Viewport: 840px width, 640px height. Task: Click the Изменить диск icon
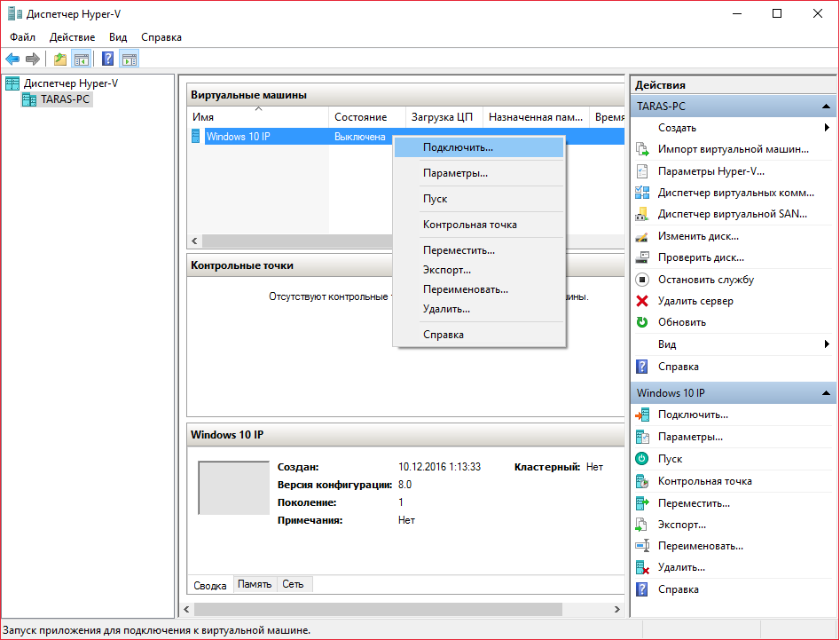pyautogui.click(x=642, y=236)
